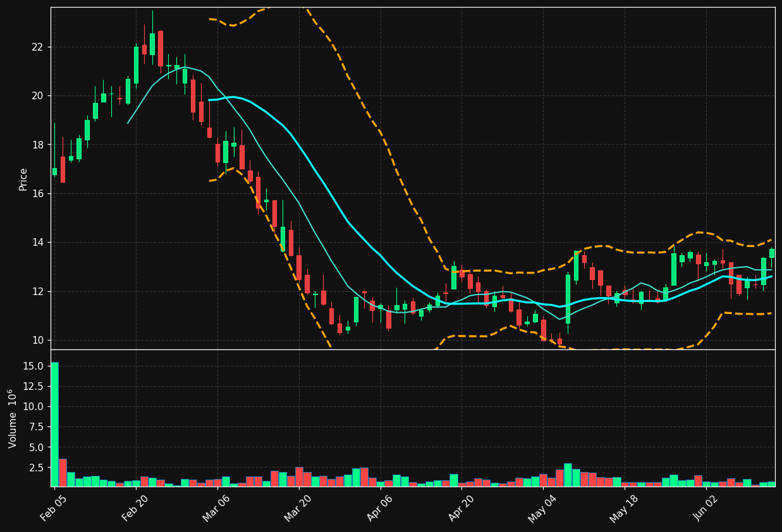Viewport: 782px width, 532px height.
Task: Click the 'May 04' date label
Action: point(543,507)
